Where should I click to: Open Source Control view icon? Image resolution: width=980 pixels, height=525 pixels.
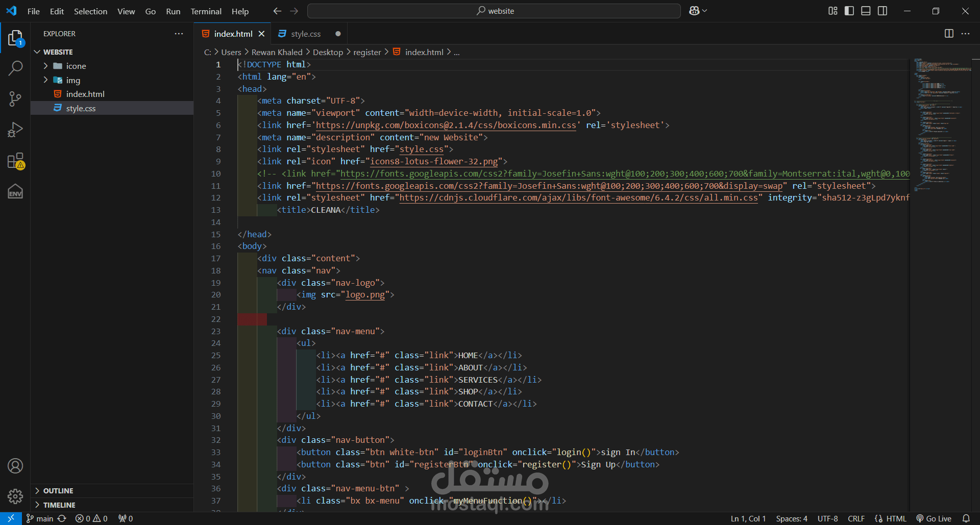coord(15,99)
